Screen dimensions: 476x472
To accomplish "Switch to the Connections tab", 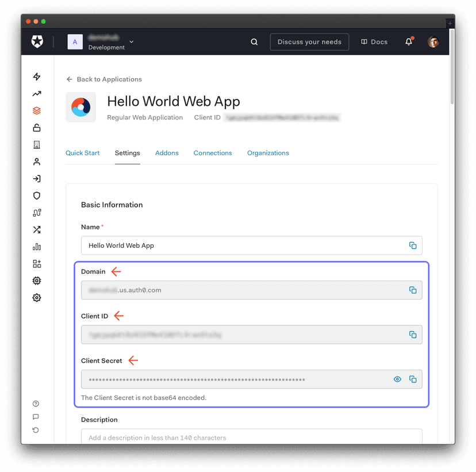I will tap(213, 153).
